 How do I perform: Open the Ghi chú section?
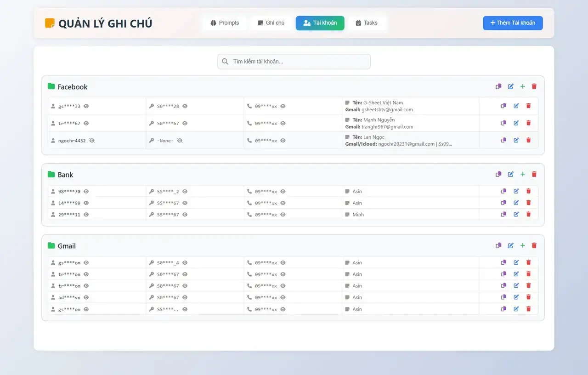click(x=271, y=23)
